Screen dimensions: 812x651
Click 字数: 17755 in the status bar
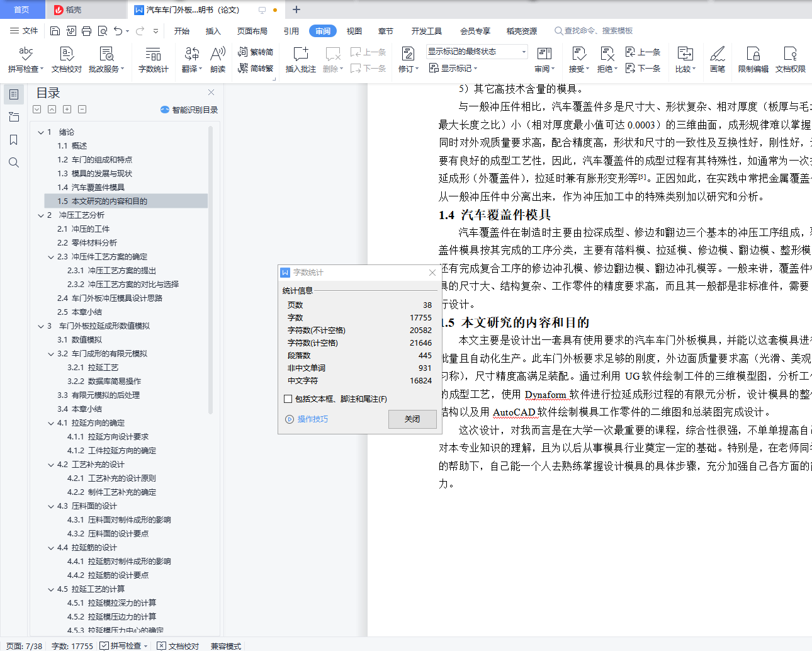(x=72, y=646)
